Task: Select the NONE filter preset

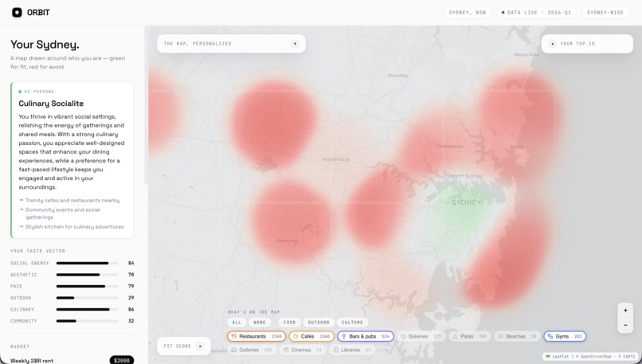Action: coord(260,323)
